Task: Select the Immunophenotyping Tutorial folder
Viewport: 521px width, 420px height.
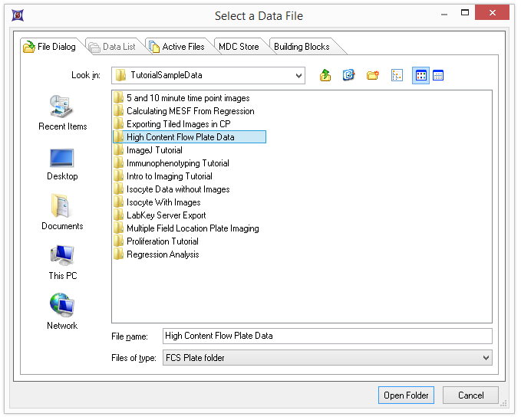Action: 177,163
